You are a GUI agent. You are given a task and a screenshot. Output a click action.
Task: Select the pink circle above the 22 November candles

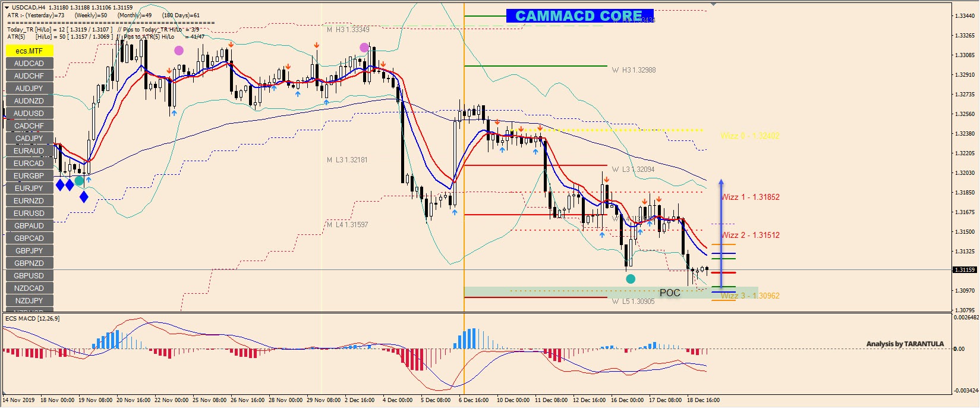[179, 51]
